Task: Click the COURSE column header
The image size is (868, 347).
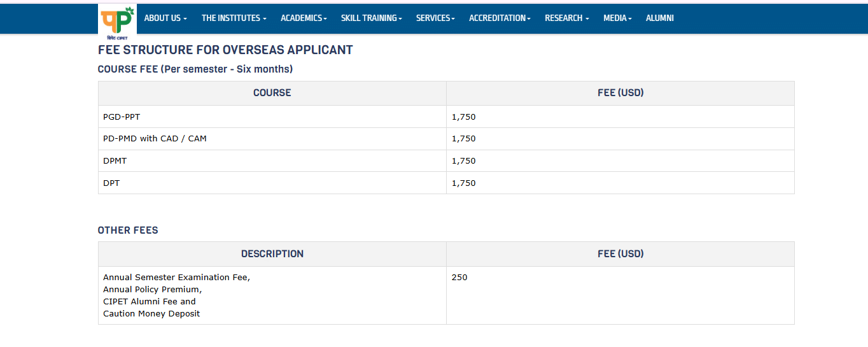Action: pyautogui.click(x=272, y=93)
